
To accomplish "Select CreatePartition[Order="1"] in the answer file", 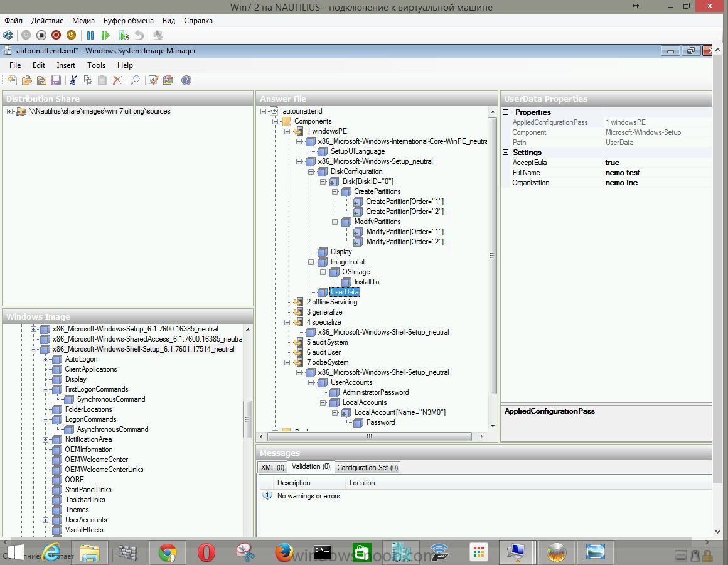I will click(x=404, y=202).
